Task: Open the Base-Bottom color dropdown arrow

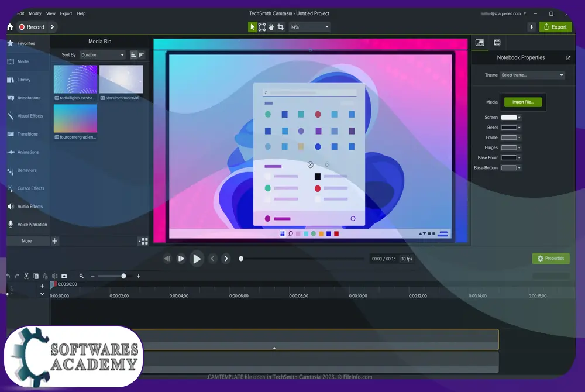Action: [x=519, y=168]
